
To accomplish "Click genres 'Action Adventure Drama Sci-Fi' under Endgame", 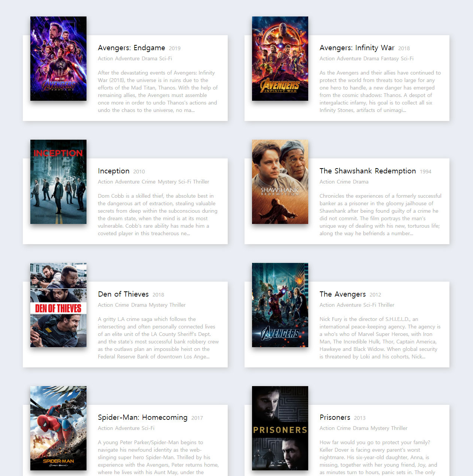I will (135, 58).
